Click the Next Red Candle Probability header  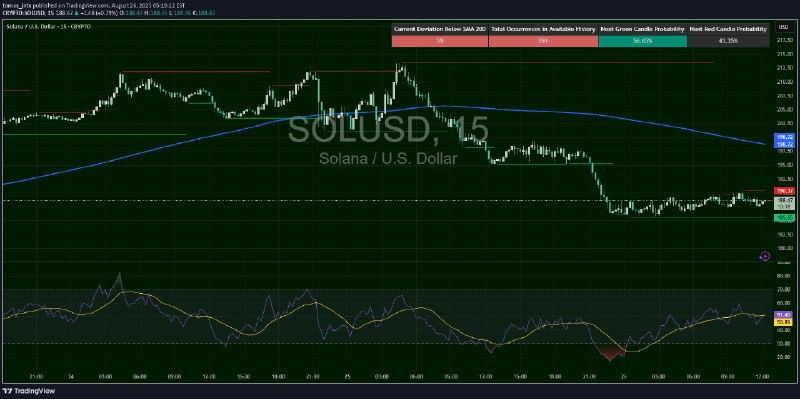point(728,30)
